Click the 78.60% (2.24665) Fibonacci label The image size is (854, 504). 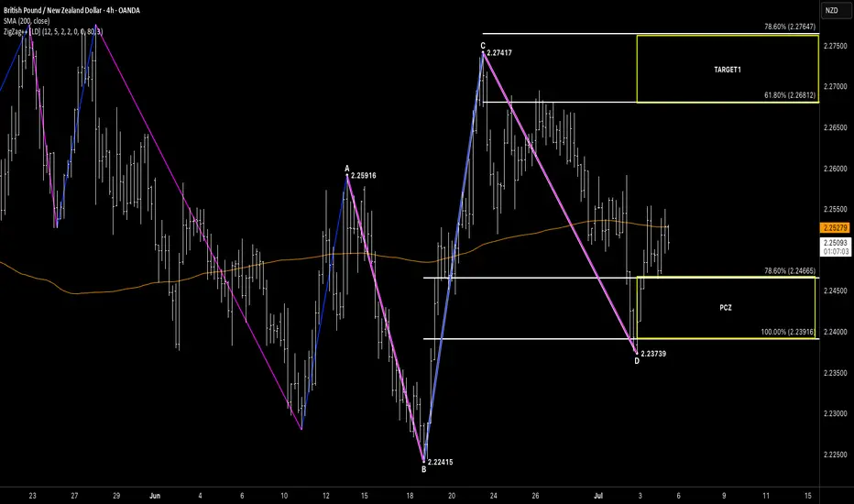click(x=790, y=271)
